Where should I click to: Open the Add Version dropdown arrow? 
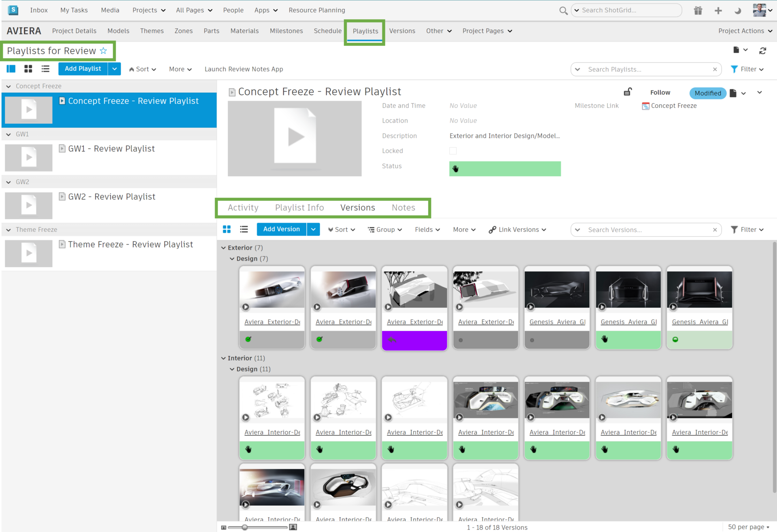coord(313,229)
